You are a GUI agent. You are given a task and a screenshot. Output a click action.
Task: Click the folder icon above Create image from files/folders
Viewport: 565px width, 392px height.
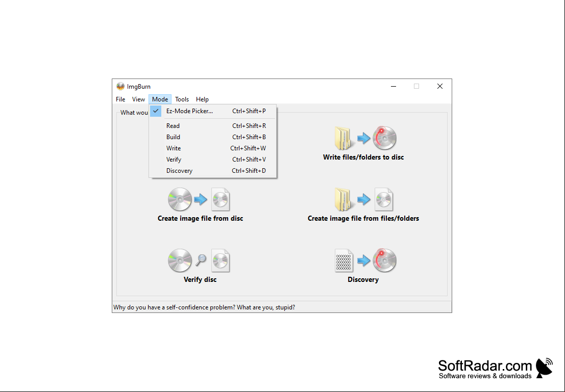point(344,199)
